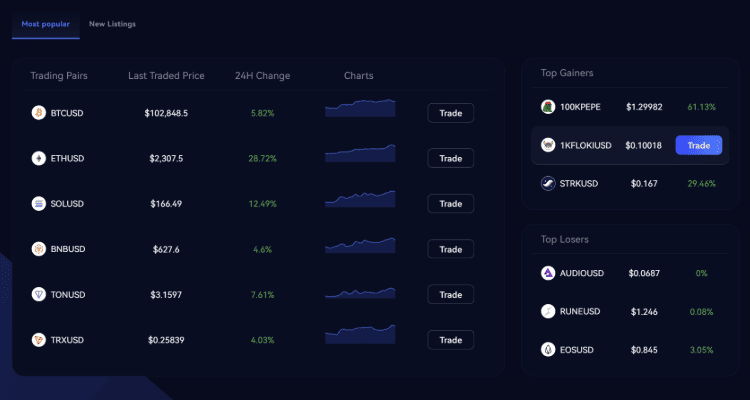Click the SOLUSD Solana coin icon

pyautogui.click(x=39, y=204)
